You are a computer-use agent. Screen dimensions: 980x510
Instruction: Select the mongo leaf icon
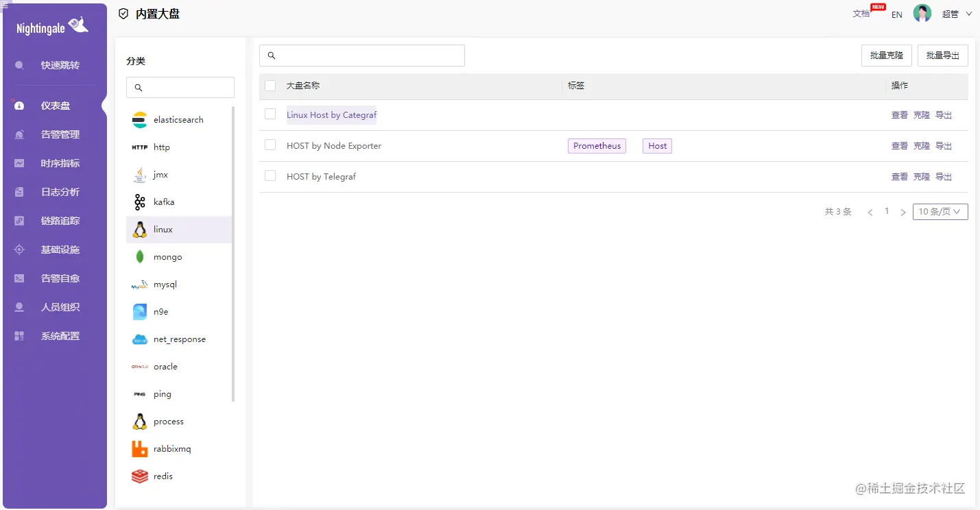(x=140, y=257)
